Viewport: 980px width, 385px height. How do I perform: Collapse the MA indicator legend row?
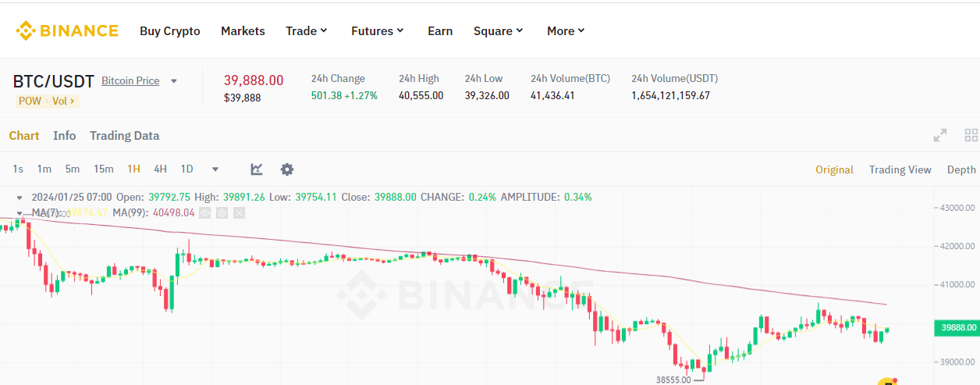click(x=20, y=212)
